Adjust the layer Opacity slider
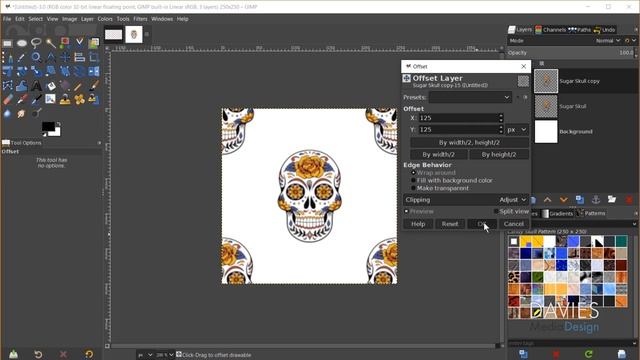The width and height of the screenshot is (640, 360). click(571, 53)
